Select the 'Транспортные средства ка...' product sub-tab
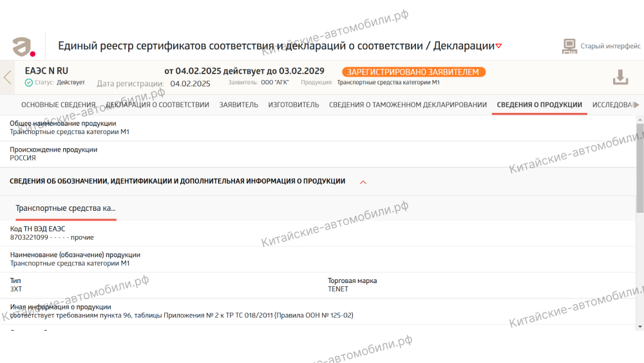Screen dimensions: 644x363 coord(66,208)
